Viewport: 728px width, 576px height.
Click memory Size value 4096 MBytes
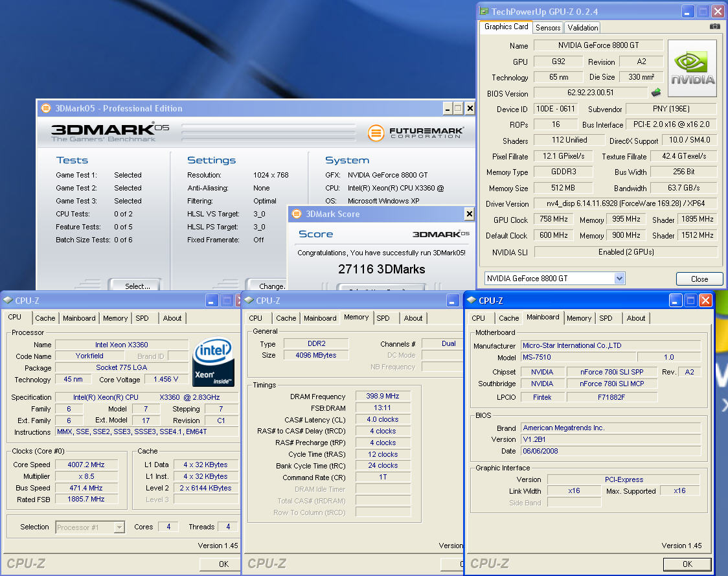[x=315, y=355]
